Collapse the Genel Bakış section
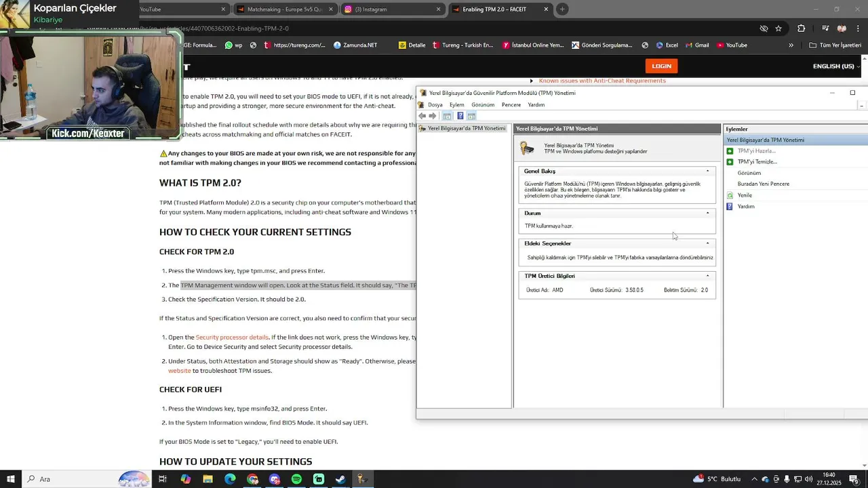868x488 pixels. coord(707,171)
